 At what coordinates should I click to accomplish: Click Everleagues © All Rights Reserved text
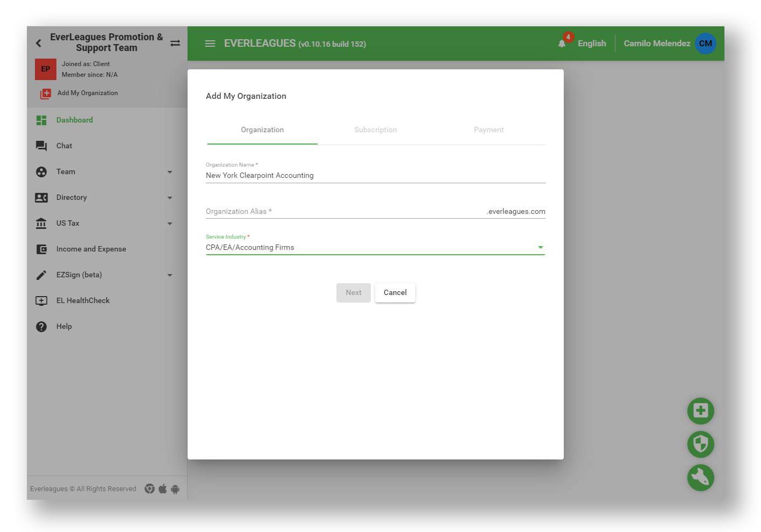pyautogui.click(x=83, y=489)
